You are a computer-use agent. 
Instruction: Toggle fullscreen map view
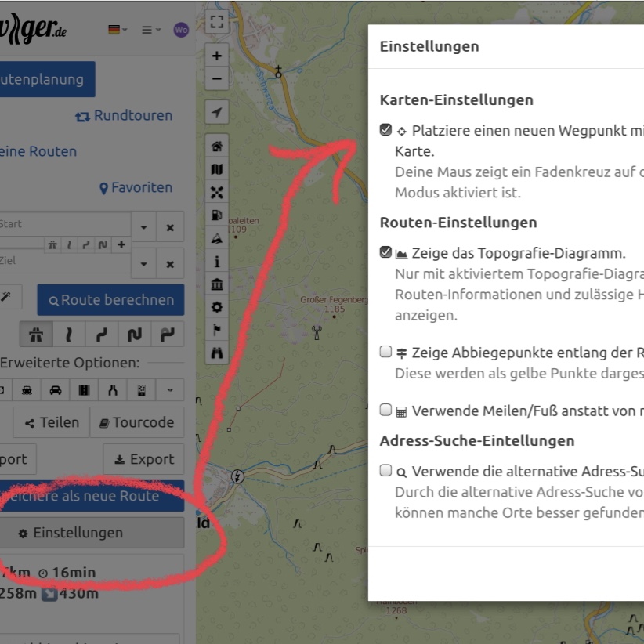tap(217, 23)
